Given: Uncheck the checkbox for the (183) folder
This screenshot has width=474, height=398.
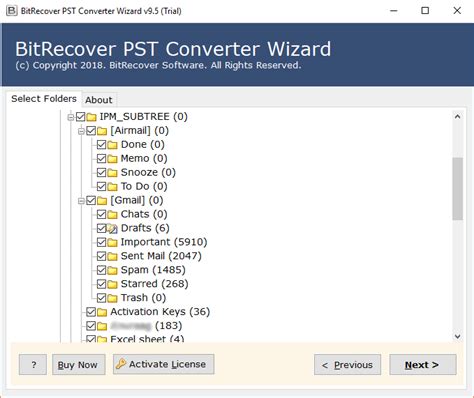Looking at the screenshot, I should click(x=91, y=326).
